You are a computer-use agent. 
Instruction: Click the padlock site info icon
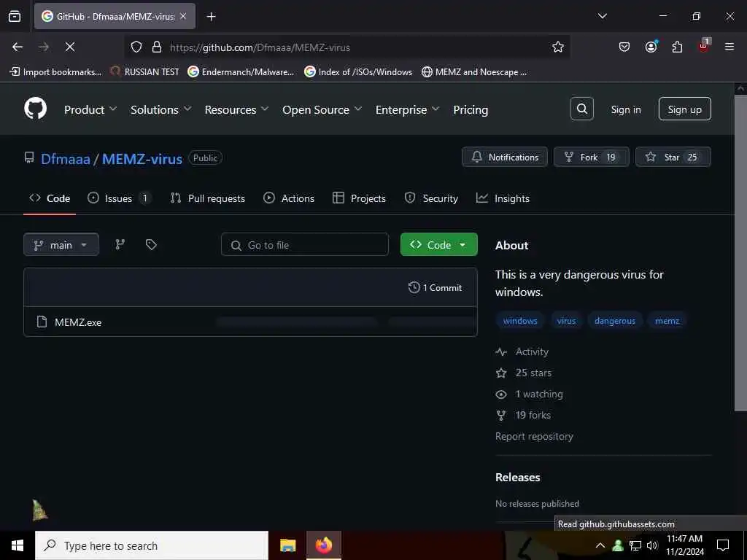coord(157,47)
